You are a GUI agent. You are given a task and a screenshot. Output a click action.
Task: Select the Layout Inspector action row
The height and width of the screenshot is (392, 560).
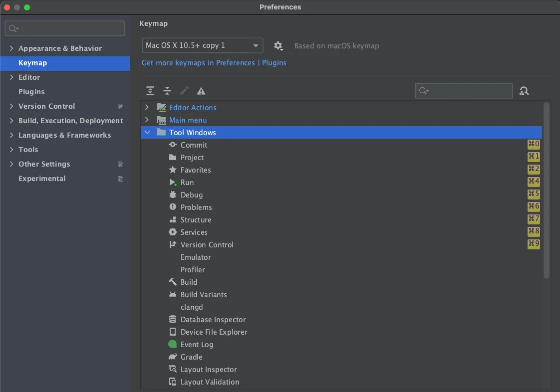tap(209, 370)
